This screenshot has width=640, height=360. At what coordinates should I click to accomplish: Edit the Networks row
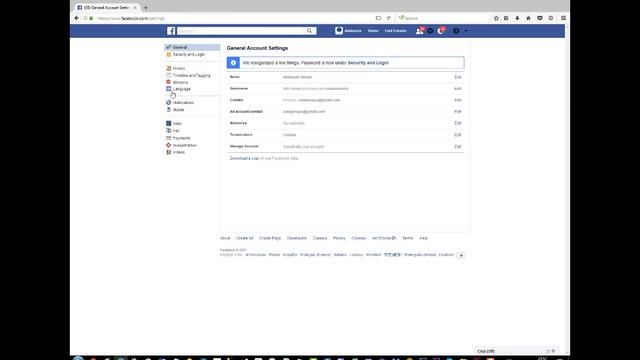click(x=458, y=123)
